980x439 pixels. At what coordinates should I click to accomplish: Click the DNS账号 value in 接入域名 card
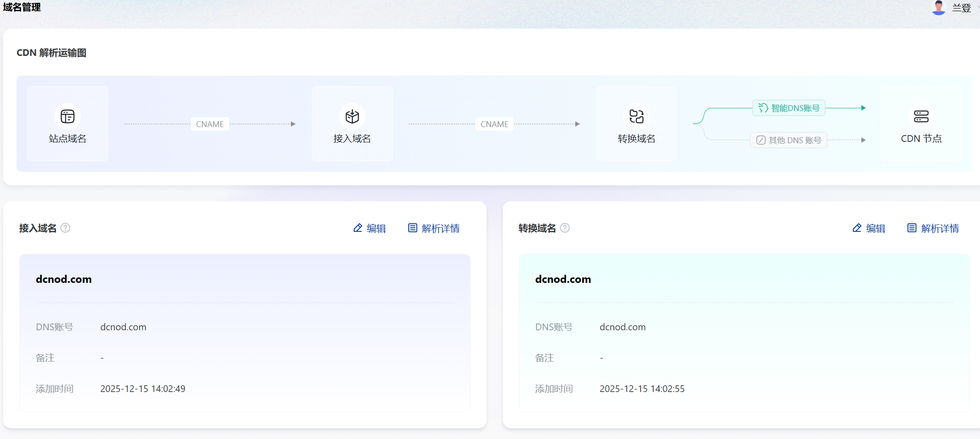(123, 327)
